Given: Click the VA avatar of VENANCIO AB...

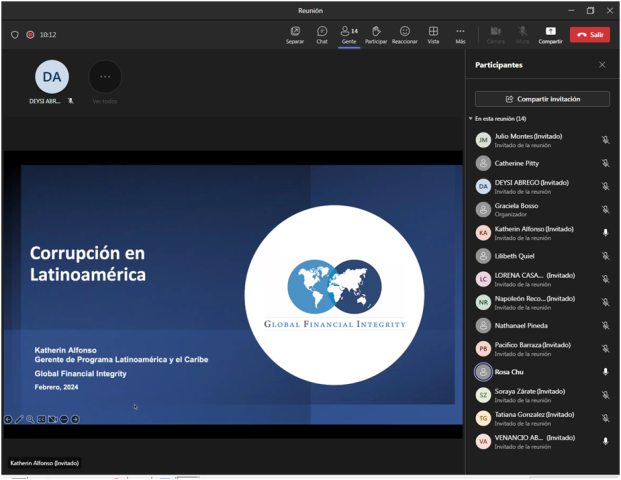Looking at the screenshot, I should (483, 441).
